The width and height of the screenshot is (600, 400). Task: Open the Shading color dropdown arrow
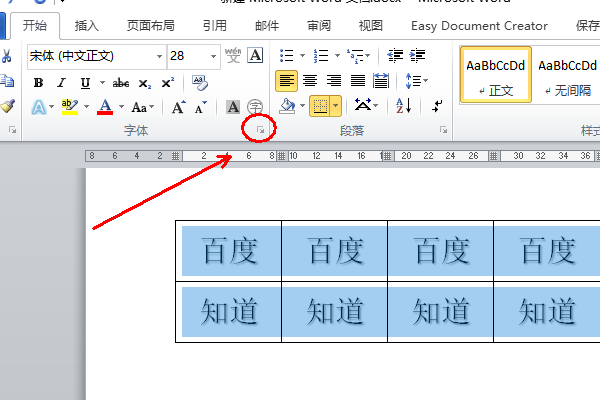pos(302,106)
